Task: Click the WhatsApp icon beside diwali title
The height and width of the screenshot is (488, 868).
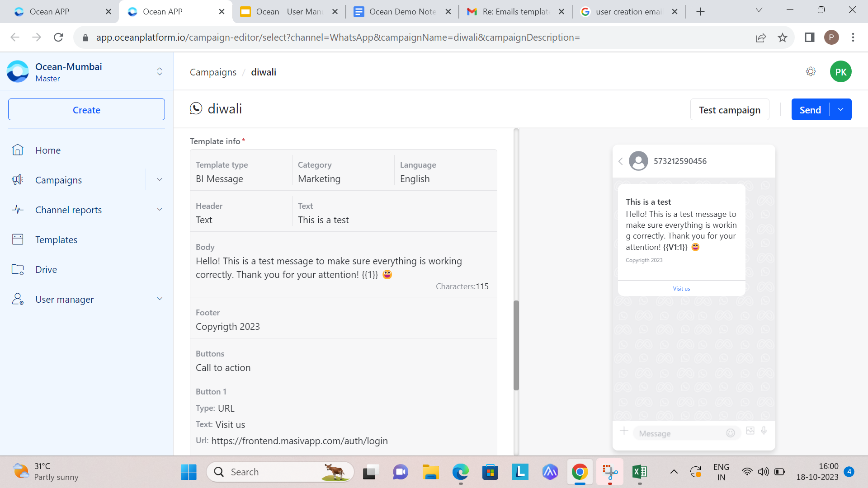Action: [x=196, y=108]
